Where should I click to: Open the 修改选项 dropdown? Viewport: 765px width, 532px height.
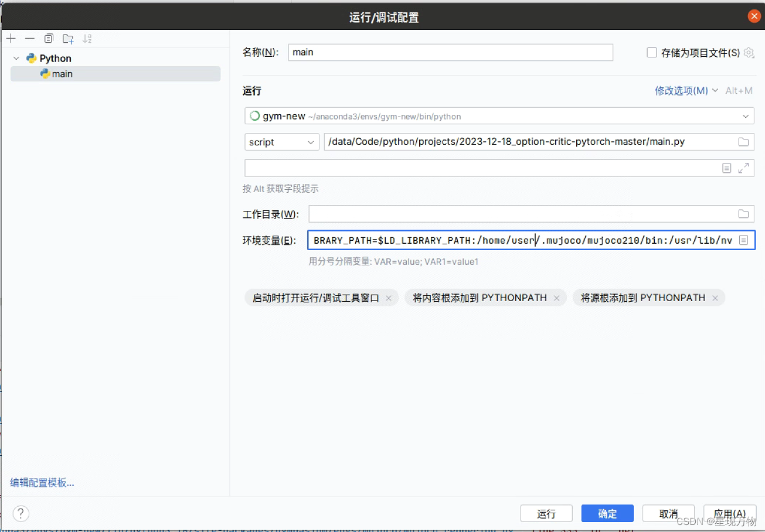click(x=686, y=91)
